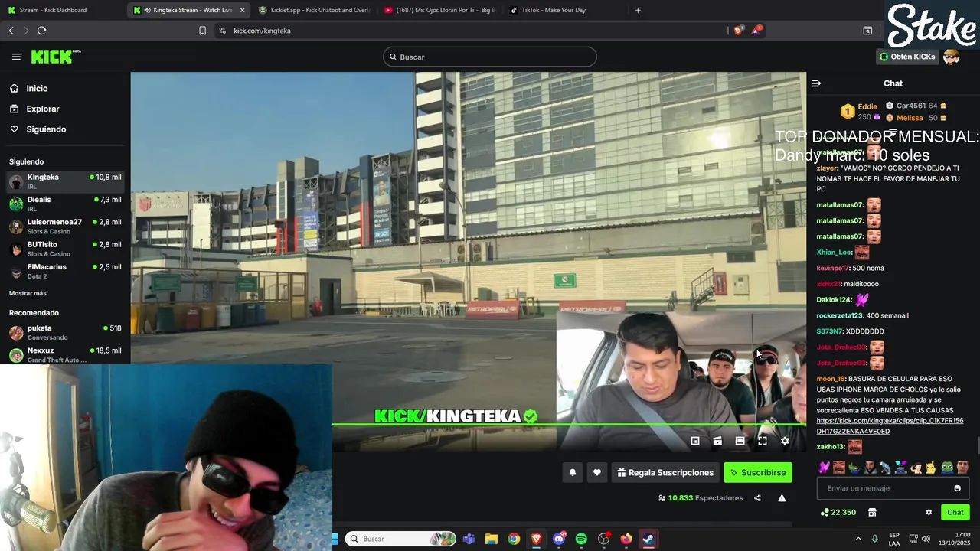Select the Diealis channel in the sidebar
Viewport: 980px width, 551px height.
pyautogui.click(x=65, y=204)
